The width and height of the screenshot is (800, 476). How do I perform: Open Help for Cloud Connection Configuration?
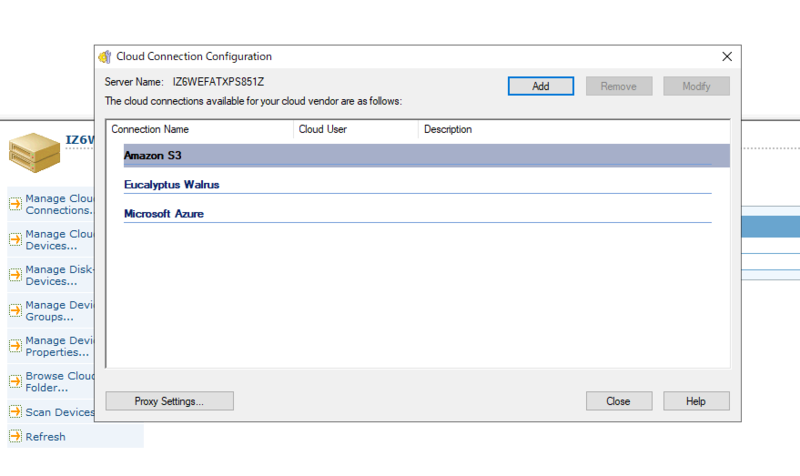pyautogui.click(x=696, y=401)
